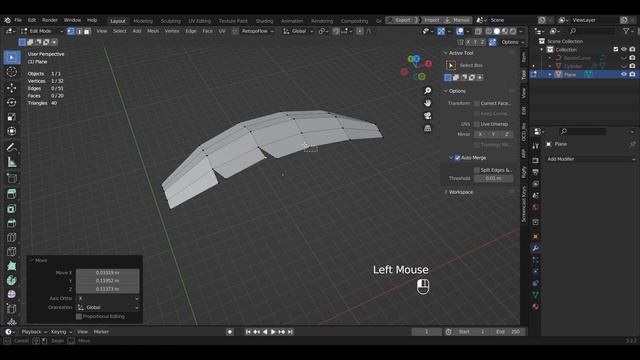Toggle Collection exclude checkbox in outliner

(x=616, y=49)
